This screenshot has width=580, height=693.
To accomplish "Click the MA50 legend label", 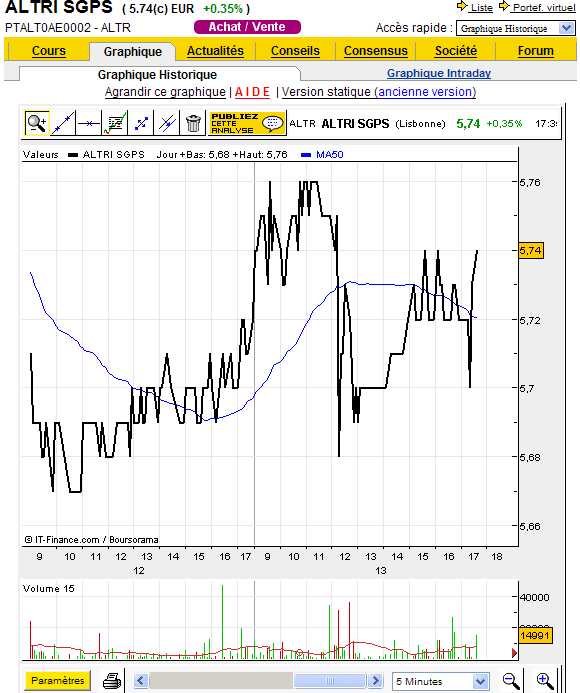I will [330, 155].
